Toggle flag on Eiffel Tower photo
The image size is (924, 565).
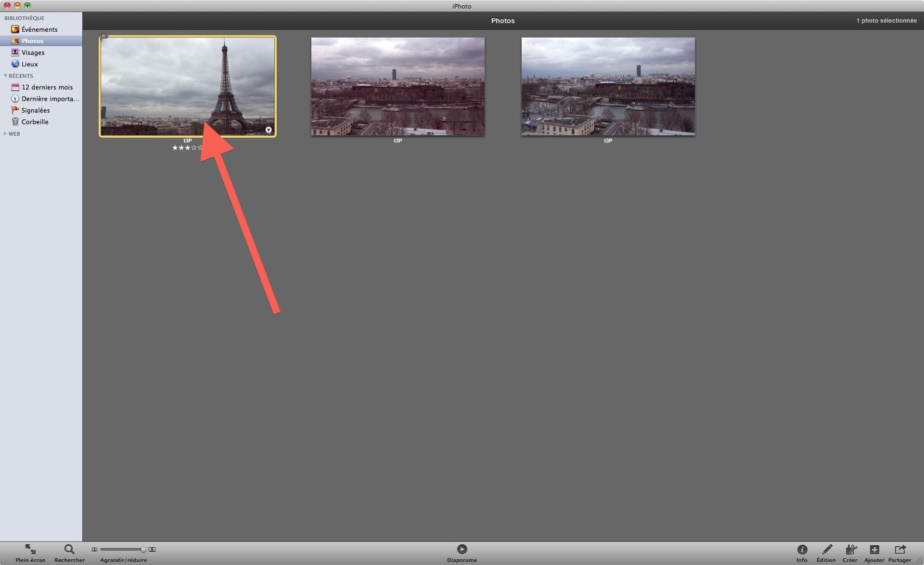pos(104,37)
